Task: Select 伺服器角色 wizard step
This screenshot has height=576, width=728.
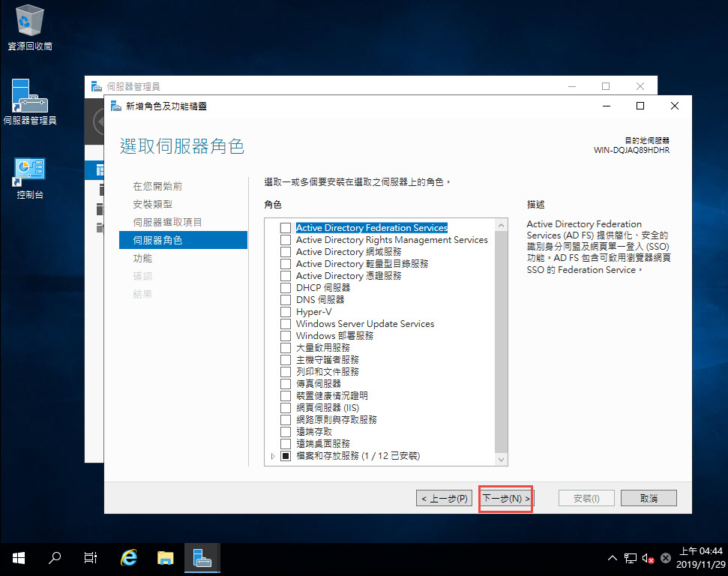Action: [183, 240]
